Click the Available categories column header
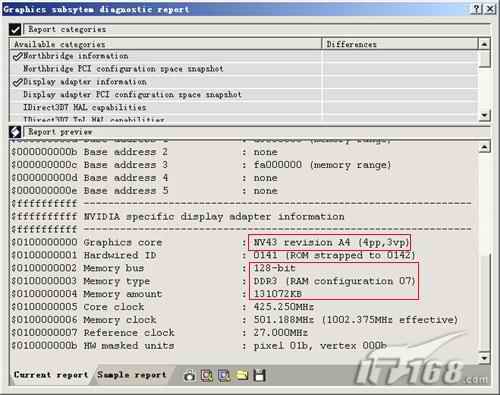 166,44
